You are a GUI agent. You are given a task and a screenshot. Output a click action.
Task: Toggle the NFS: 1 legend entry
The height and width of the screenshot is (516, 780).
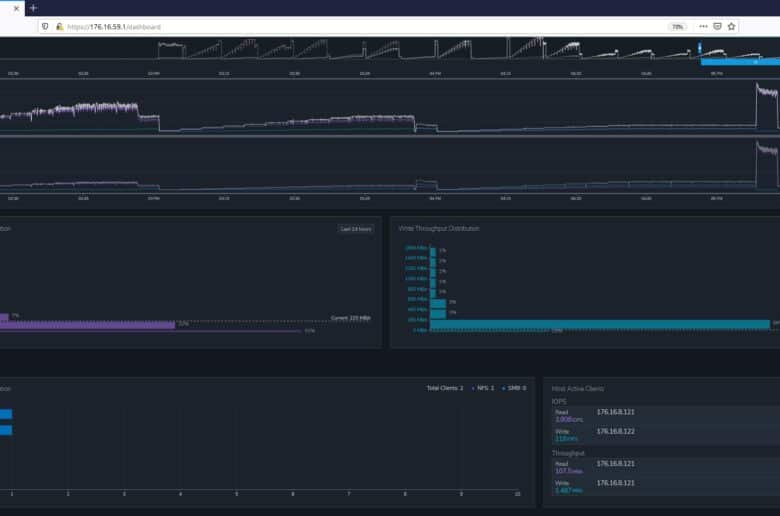pyautogui.click(x=483, y=388)
